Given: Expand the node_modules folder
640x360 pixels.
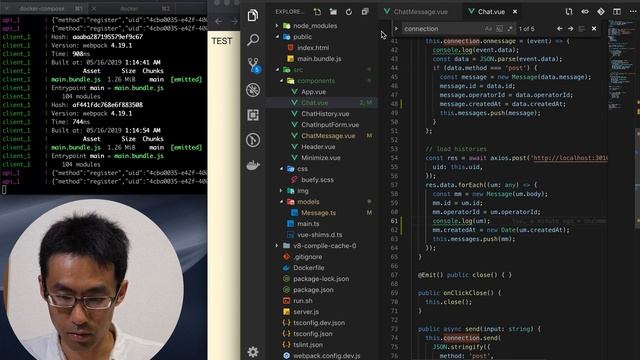Looking at the screenshot, I should (277, 26).
